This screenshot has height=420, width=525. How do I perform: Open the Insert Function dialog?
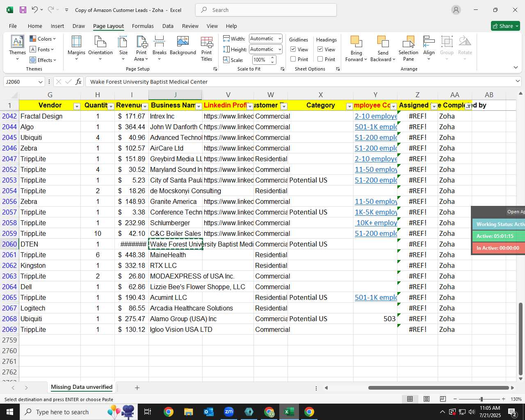[x=78, y=82]
